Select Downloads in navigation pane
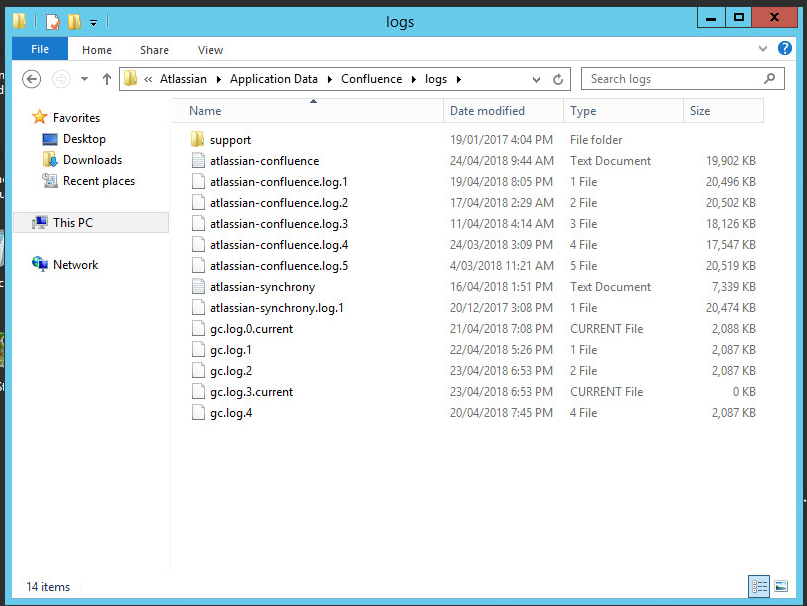Screen dimensions: 807x606 (92, 160)
